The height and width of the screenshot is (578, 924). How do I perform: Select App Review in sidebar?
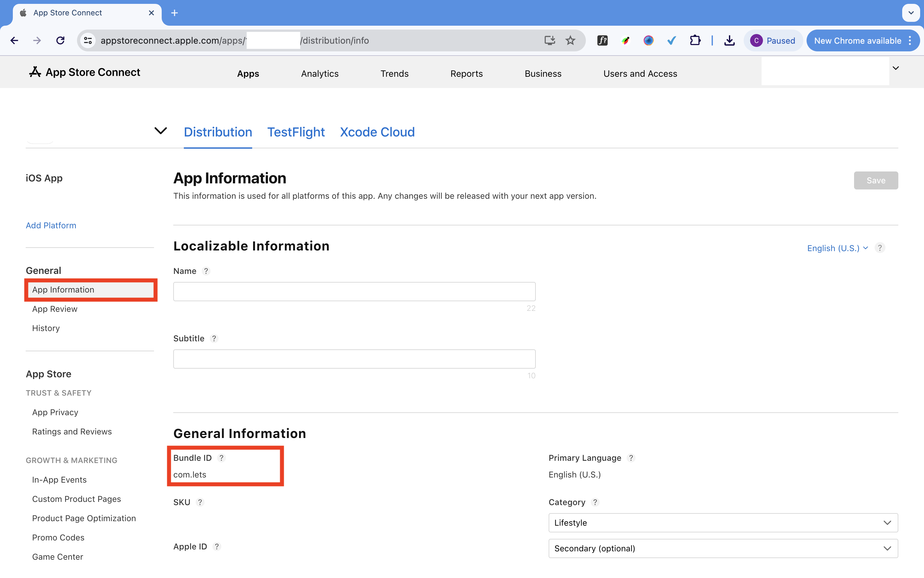pos(55,309)
